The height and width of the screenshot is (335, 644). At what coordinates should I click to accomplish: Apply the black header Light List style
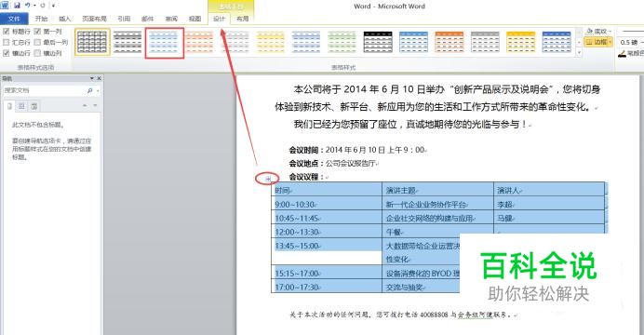(x=378, y=42)
